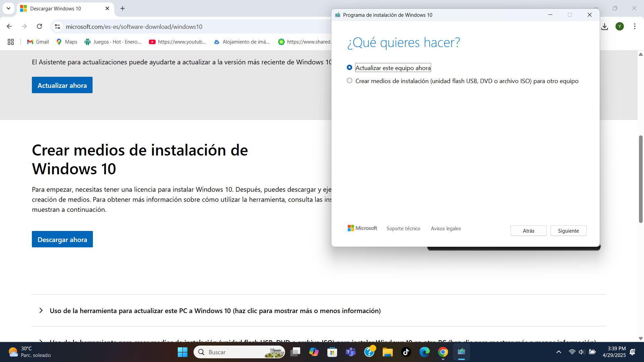
Task: Click the page's vertical scrollbar thumb
Action: click(640, 179)
